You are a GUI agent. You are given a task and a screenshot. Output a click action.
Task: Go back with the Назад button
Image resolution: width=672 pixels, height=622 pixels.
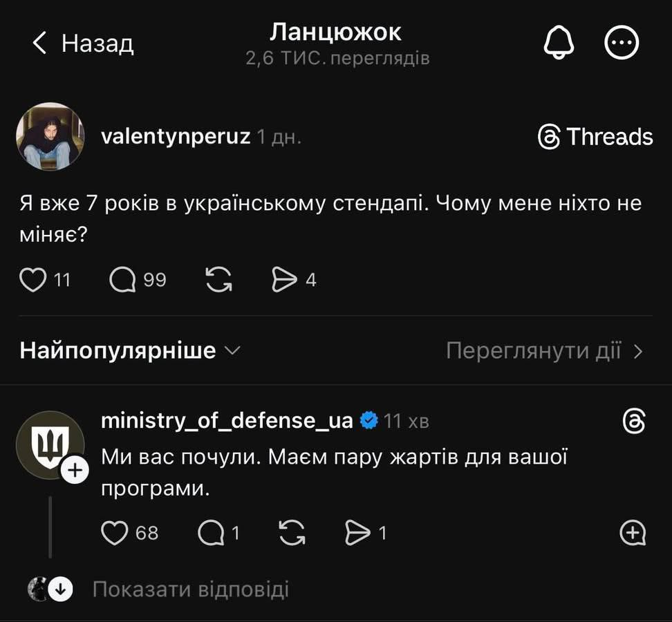point(83,44)
